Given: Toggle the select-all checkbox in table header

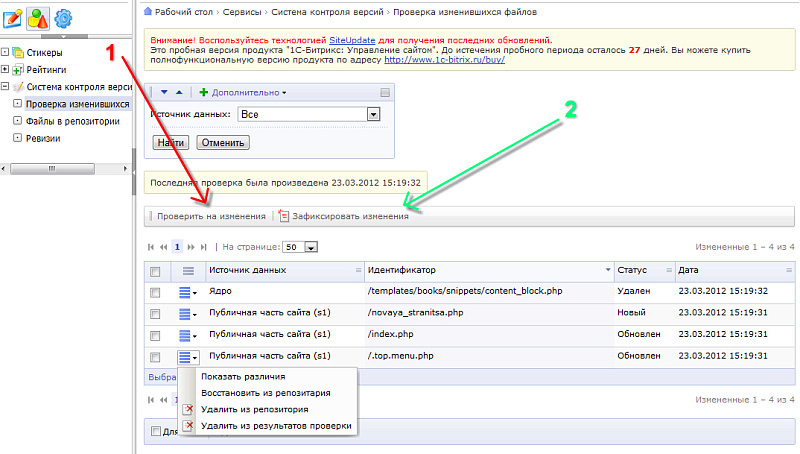Looking at the screenshot, I should [154, 271].
